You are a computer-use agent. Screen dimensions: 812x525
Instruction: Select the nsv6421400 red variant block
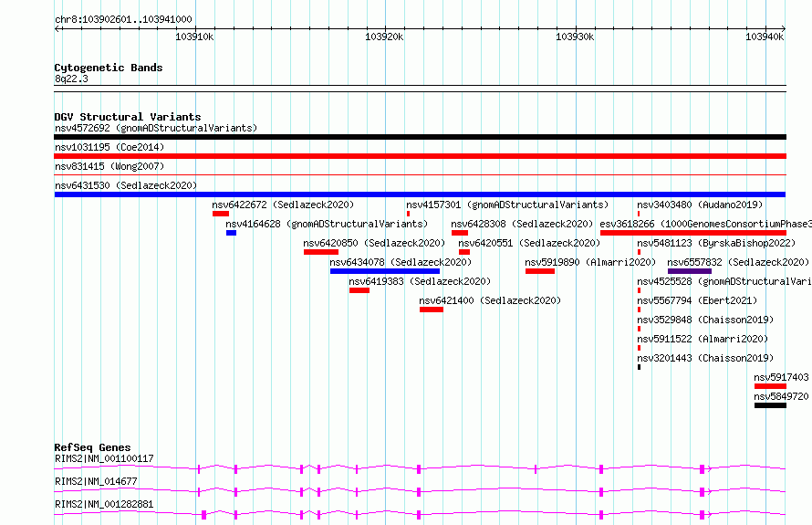pyautogui.click(x=432, y=310)
